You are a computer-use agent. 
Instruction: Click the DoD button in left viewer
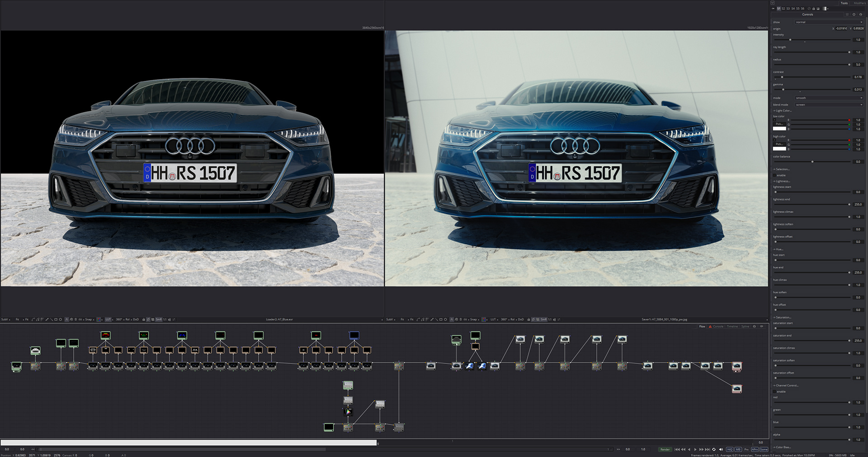[x=136, y=320]
